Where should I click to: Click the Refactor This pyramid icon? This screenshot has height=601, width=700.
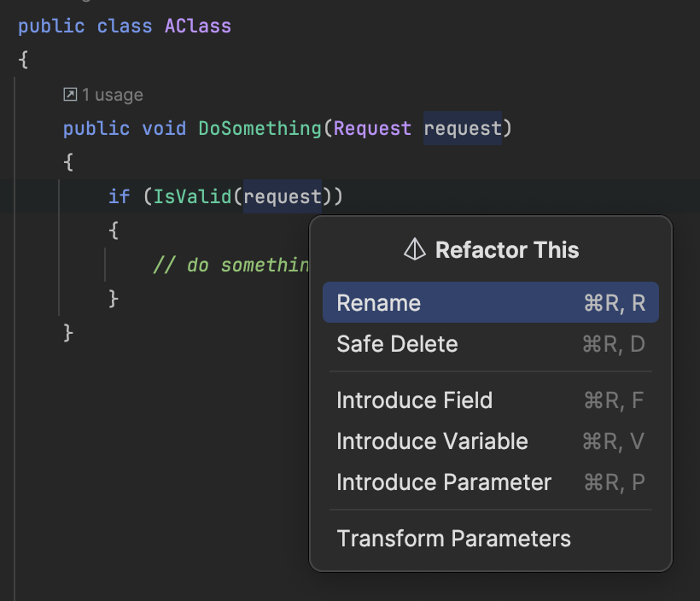click(x=414, y=250)
